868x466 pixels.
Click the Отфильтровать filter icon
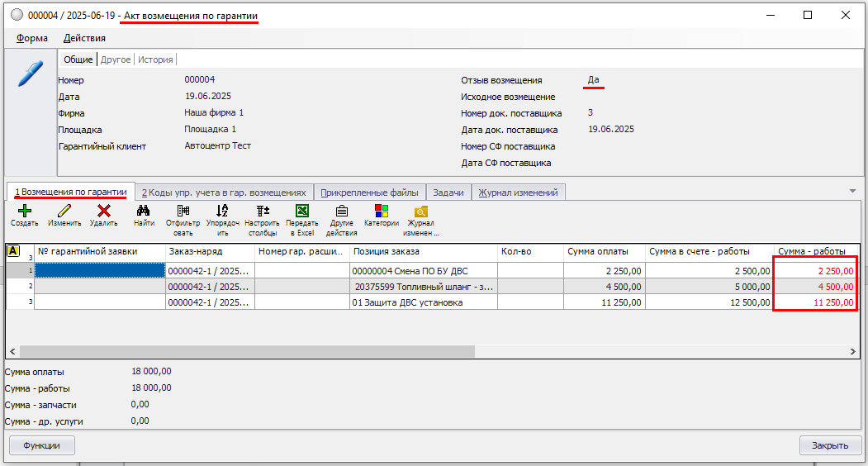point(183,212)
